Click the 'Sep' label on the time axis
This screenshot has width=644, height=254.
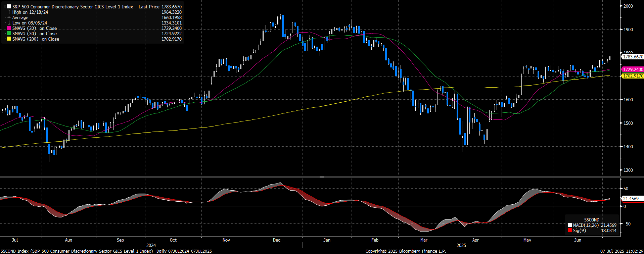point(120,240)
